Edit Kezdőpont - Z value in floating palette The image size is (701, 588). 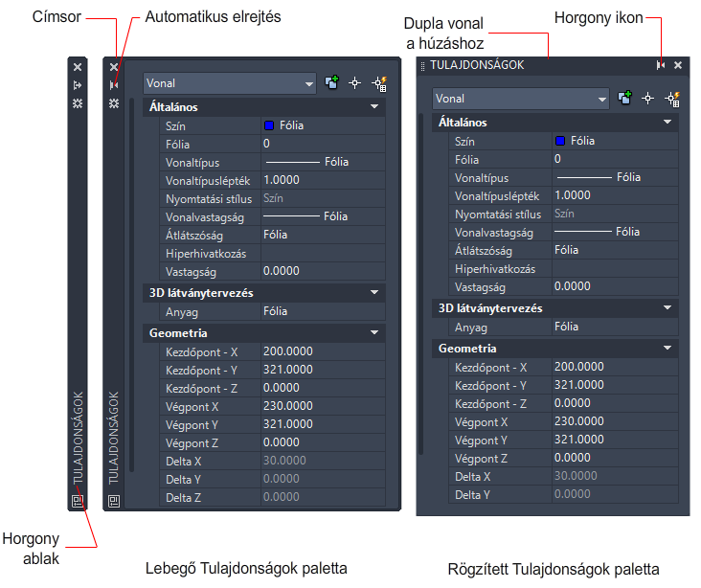[323, 388]
